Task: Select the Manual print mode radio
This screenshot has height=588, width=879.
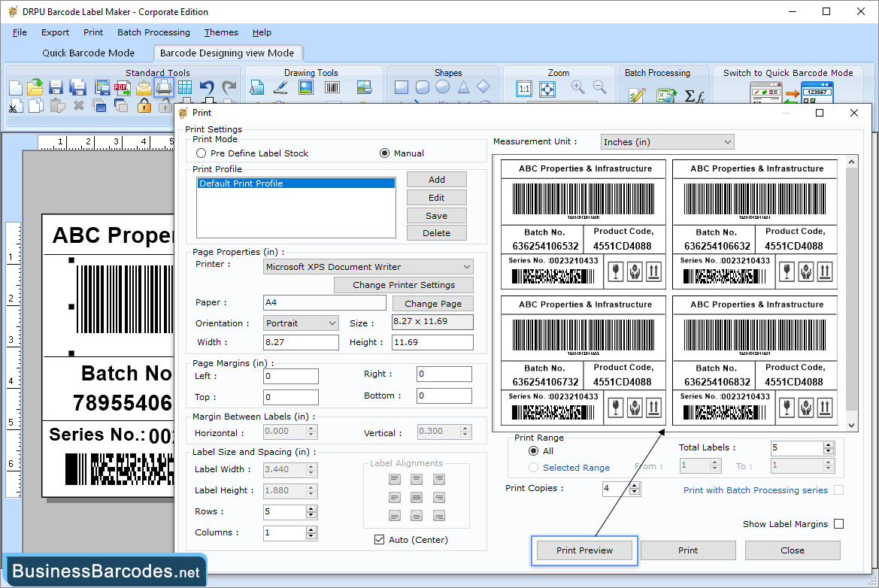Action: [x=384, y=153]
